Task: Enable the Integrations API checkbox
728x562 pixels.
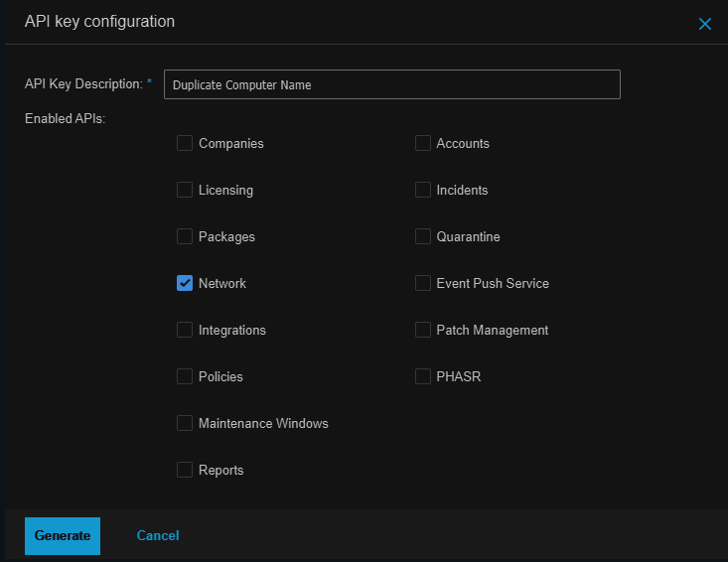Action: click(x=185, y=330)
